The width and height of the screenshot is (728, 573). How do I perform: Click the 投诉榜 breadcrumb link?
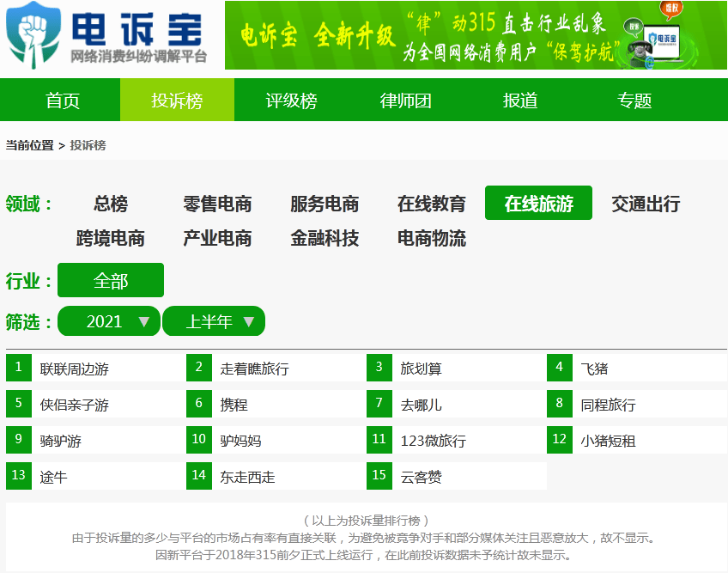88,145
